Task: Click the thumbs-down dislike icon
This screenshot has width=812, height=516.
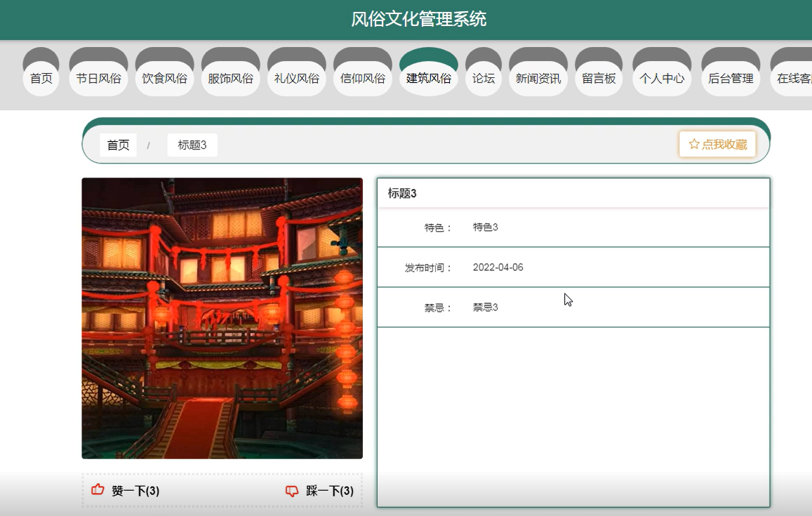Action: 292,491
